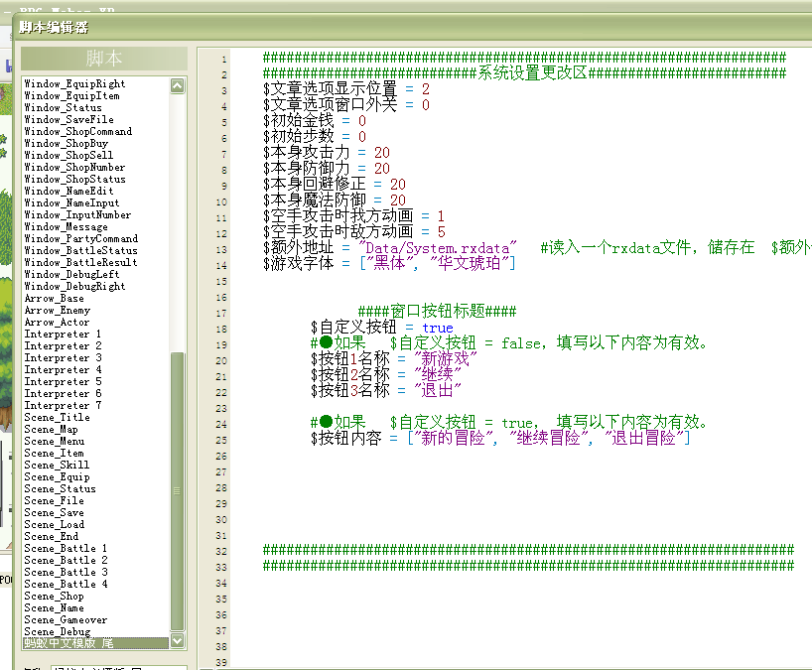Click the 系统设置更改区 comment header line

(x=524, y=73)
